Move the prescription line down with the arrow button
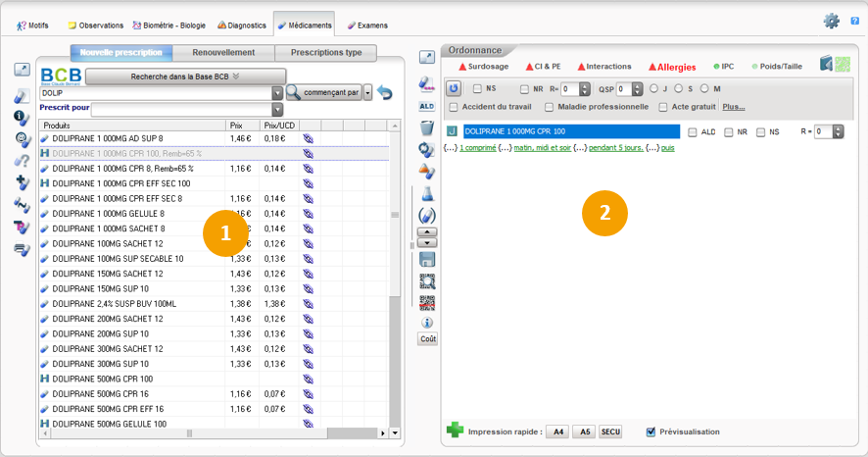The image size is (868, 457). [x=427, y=242]
